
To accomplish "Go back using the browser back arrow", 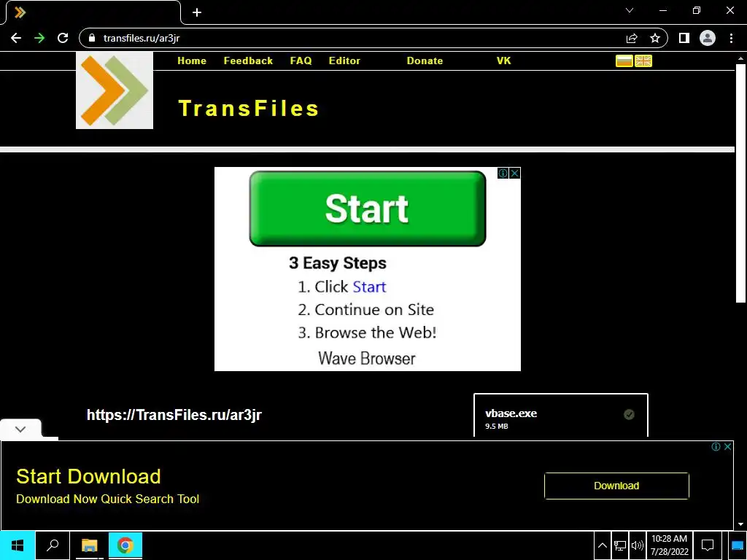I will 16,38.
